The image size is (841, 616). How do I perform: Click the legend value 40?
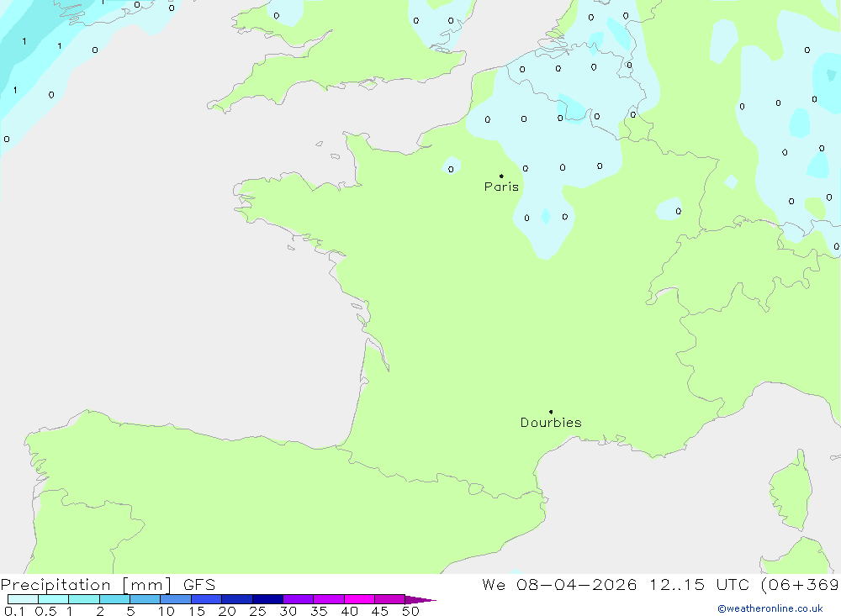tap(349, 611)
